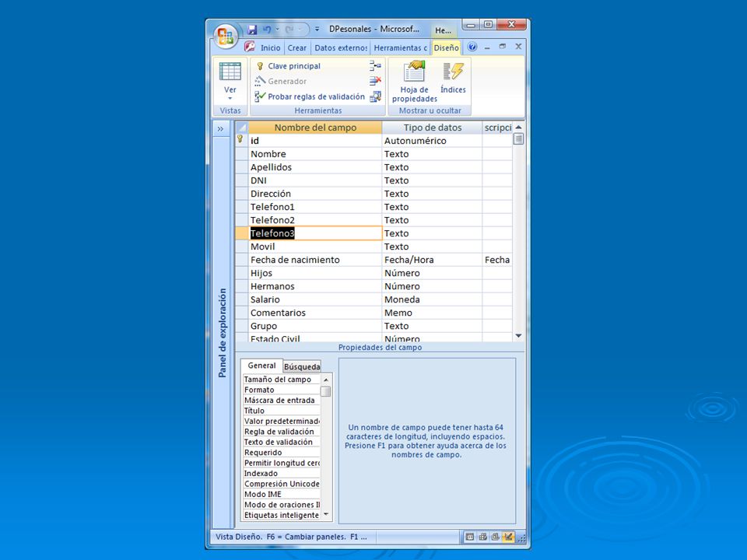Click the Access key logo beside Inicio
This screenshot has height=560, width=747.
pyautogui.click(x=250, y=47)
